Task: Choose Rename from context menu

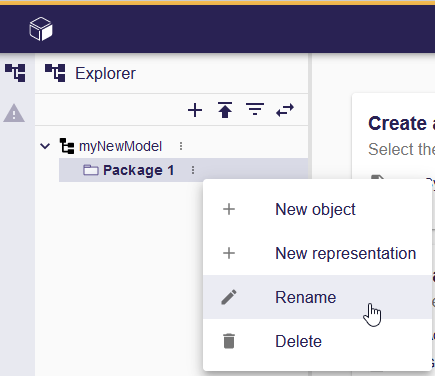Action: click(x=317, y=297)
